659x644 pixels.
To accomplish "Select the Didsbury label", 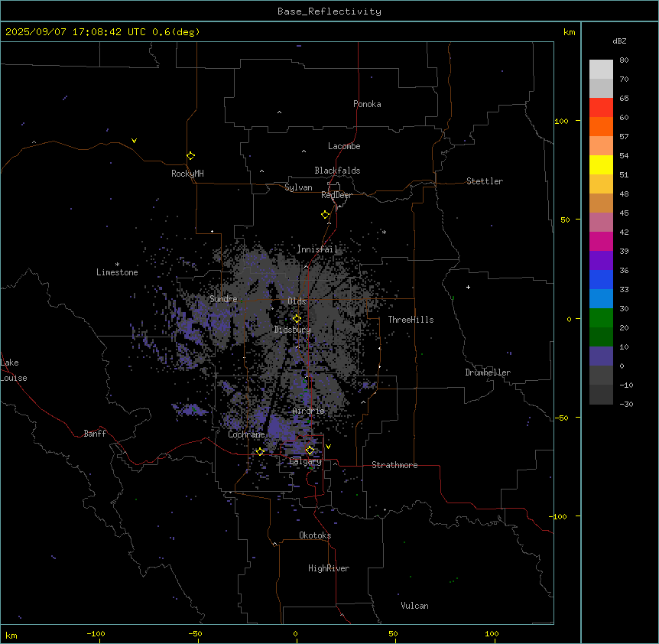I will click(x=293, y=330).
